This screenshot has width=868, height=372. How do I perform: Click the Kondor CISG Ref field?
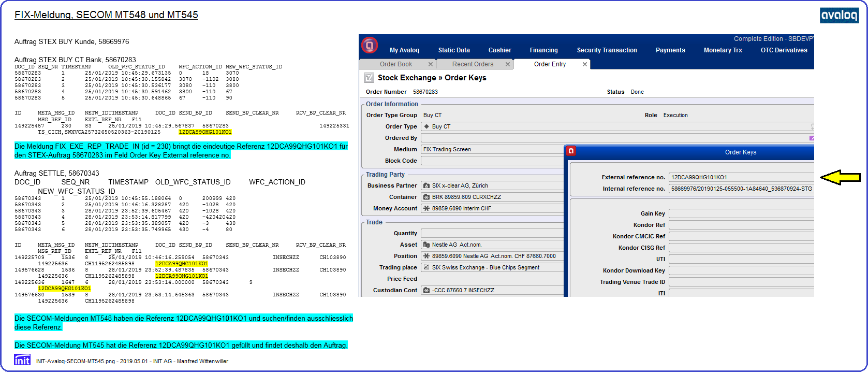coord(741,248)
